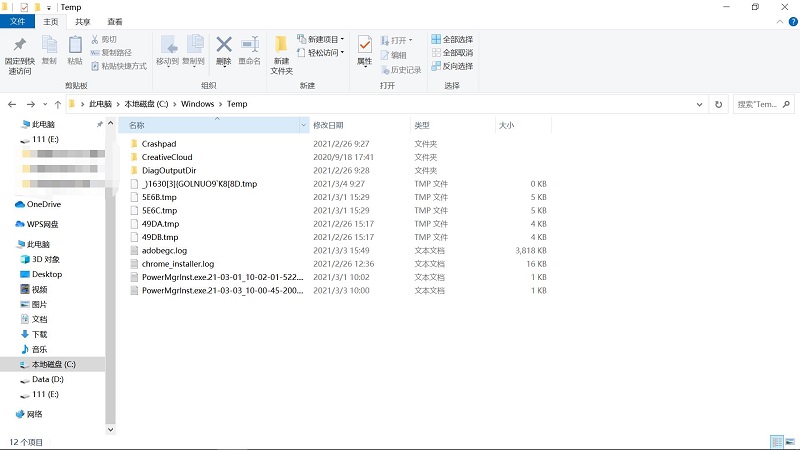Open the 文件 menu
The width and height of the screenshot is (800, 450).
[17, 21]
